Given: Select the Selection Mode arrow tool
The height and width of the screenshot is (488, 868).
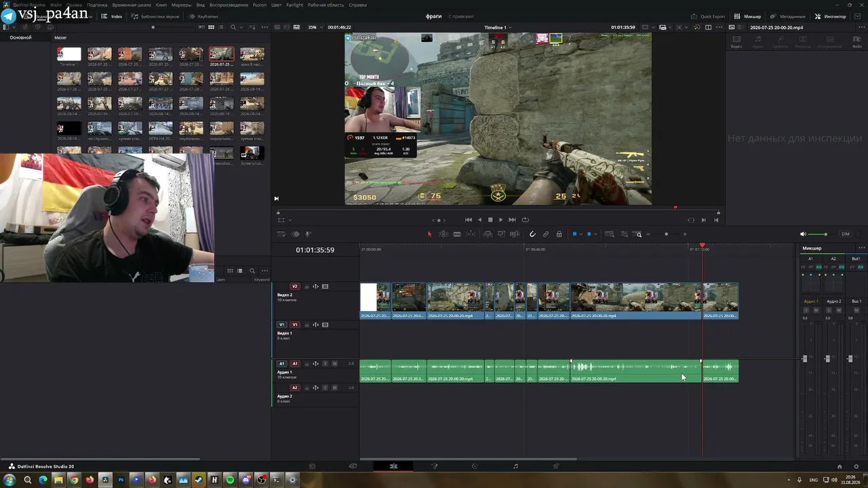Looking at the screenshot, I should tap(429, 234).
